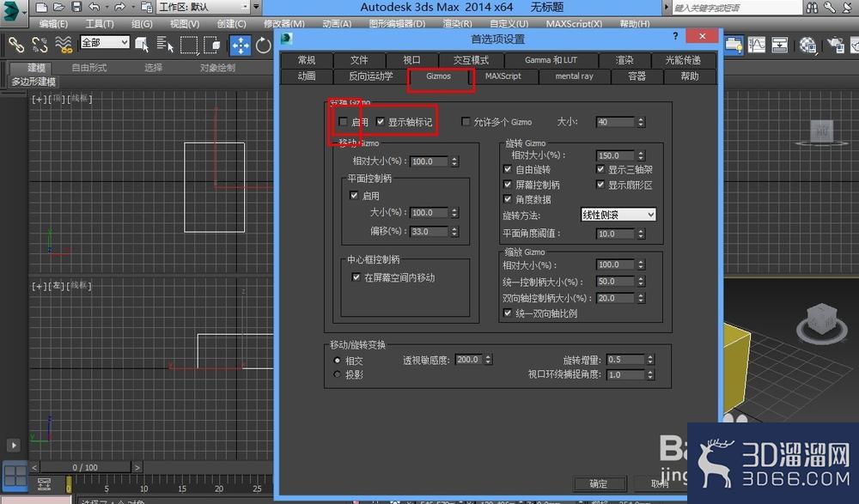Open the 工作区: 默认 workspace dropdown
Viewport: 859px width, 504px height.
tap(203, 7)
